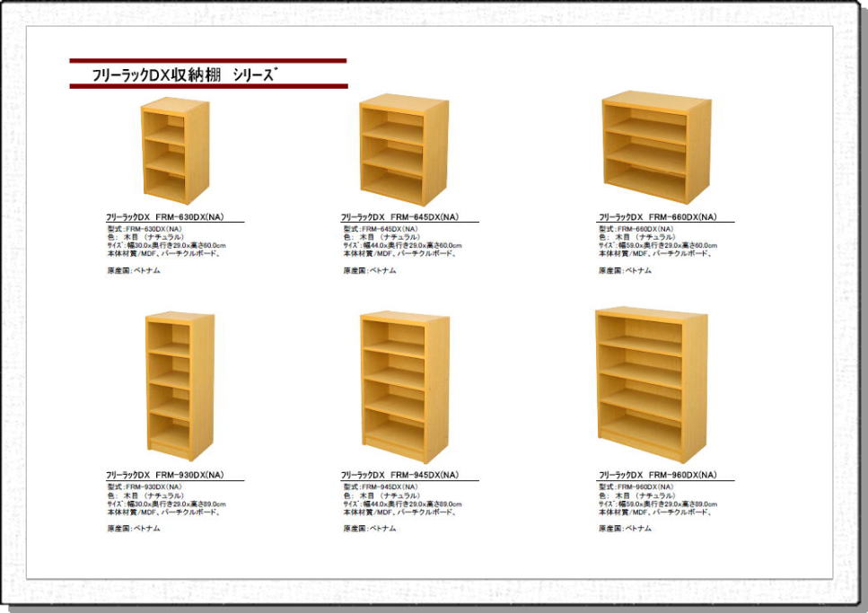This screenshot has height=613, width=868.
Task: Click the dark red bar above the title
Action: pos(207,61)
